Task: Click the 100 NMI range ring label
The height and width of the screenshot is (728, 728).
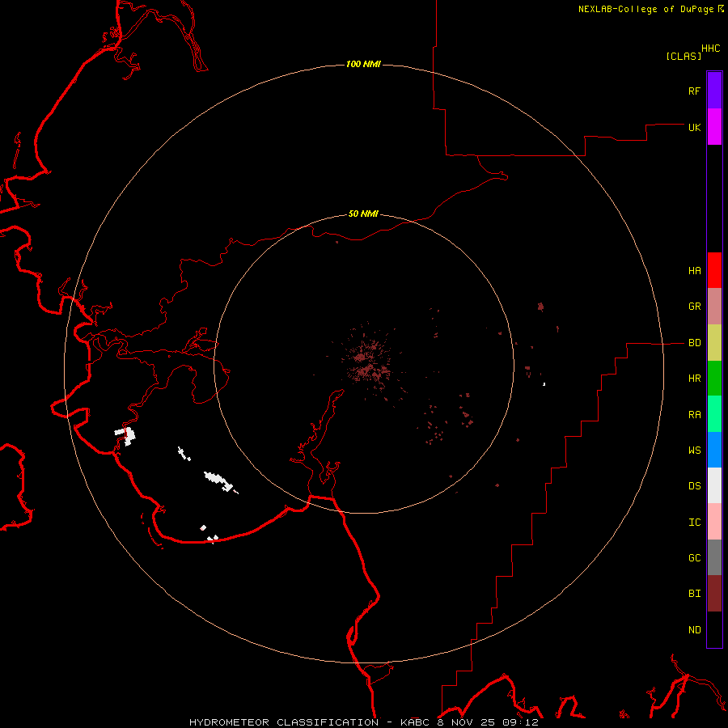Action: [363, 64]
